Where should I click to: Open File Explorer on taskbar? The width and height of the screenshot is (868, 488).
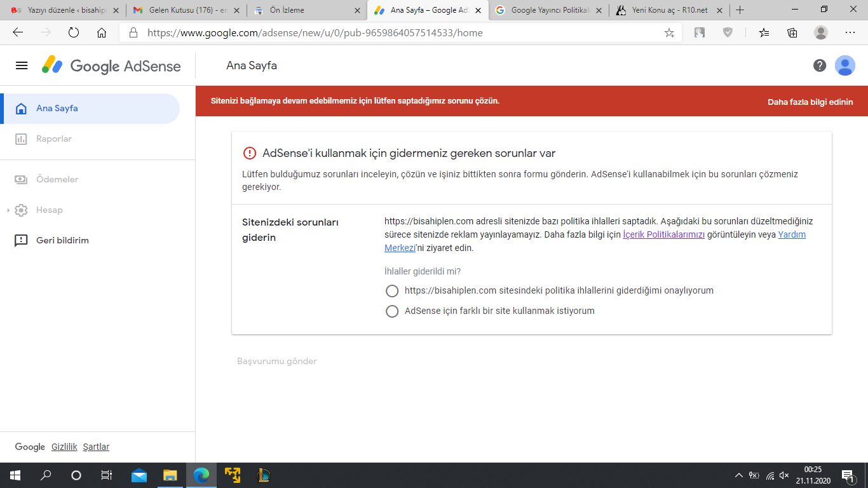coord(170,475)
